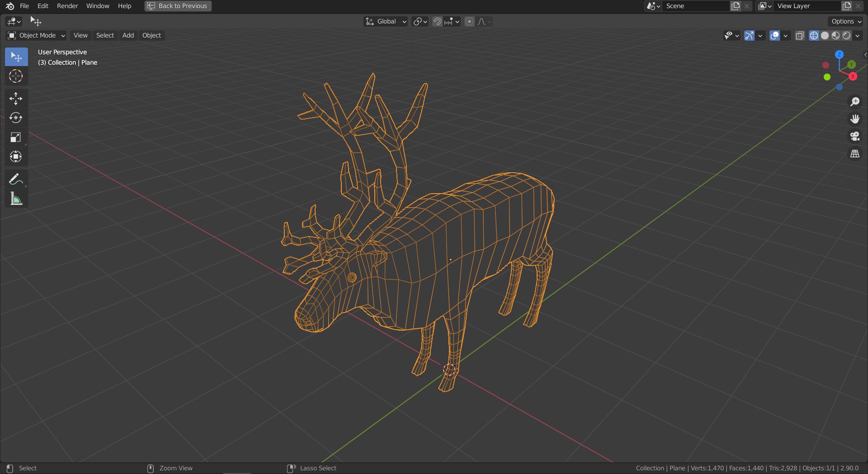Toggle the Show Overlays button
The height and width of the screenshot is (474, 868).
[774, 35]
